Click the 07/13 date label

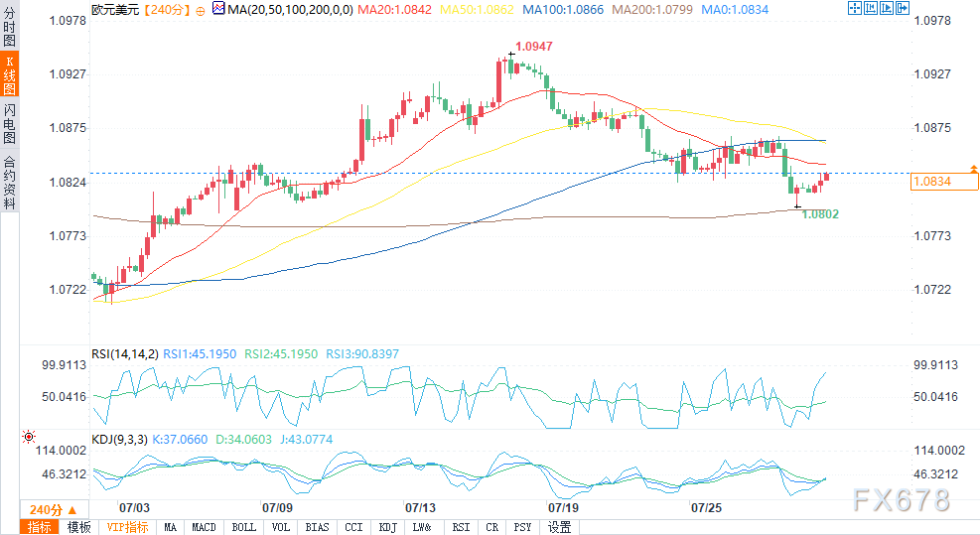tap(420, 507)
